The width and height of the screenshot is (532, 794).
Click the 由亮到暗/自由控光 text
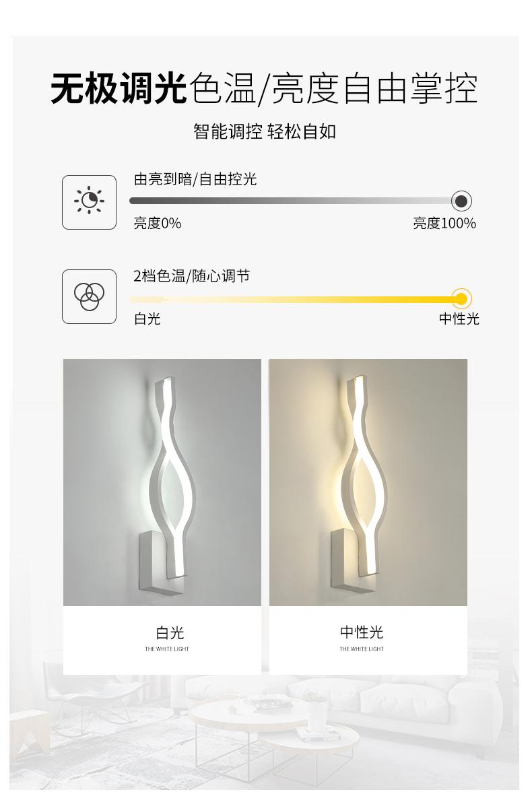click(195, 178)
